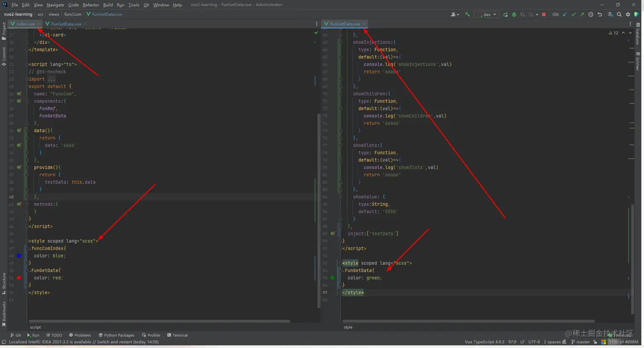Screen dimensions: 644x348
Task: Click the Git Commit green checkmark
Action: pos(574,14)
